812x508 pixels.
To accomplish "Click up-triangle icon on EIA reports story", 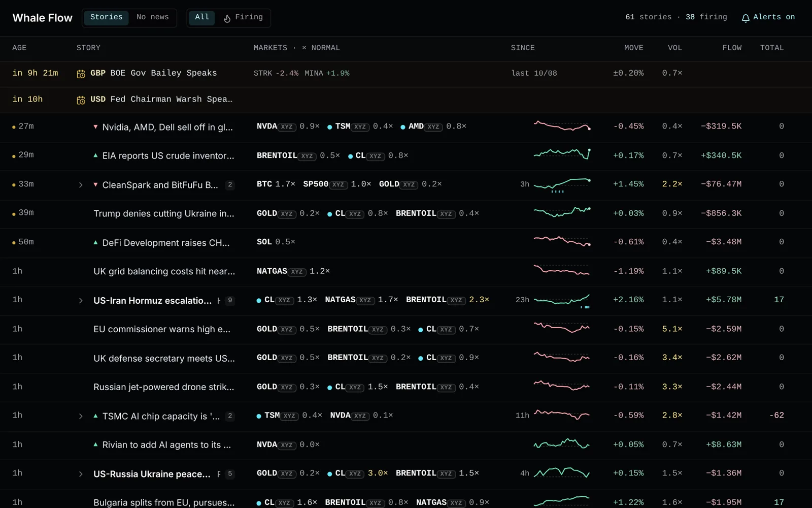I will coord(95,155).
